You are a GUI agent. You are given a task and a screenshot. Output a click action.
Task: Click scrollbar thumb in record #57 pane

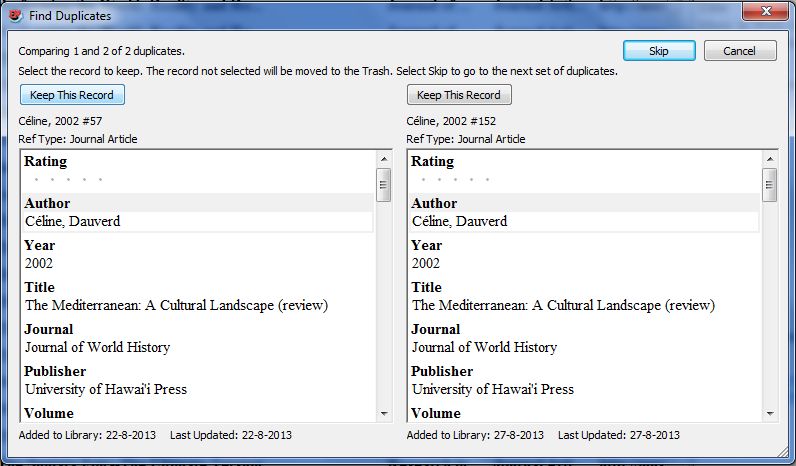pos(384,185)
